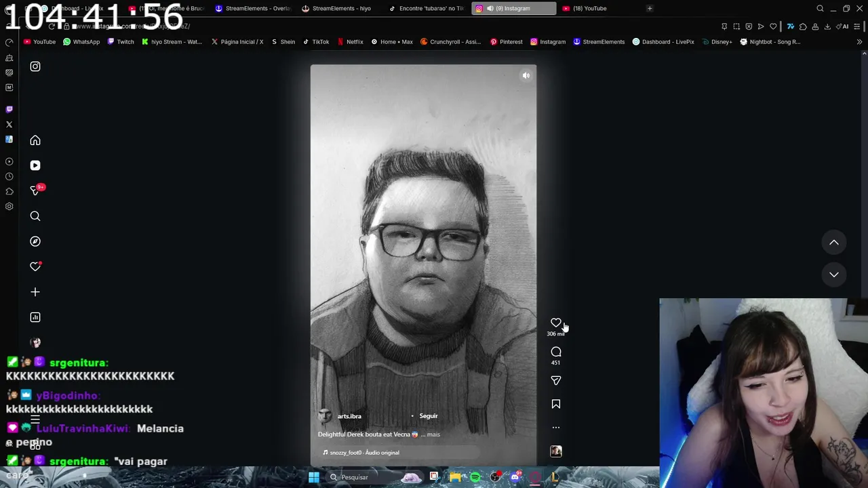Open browser sidebar settings gear
The height and width of the screenshot is (488, 868).
pos(9,206)
